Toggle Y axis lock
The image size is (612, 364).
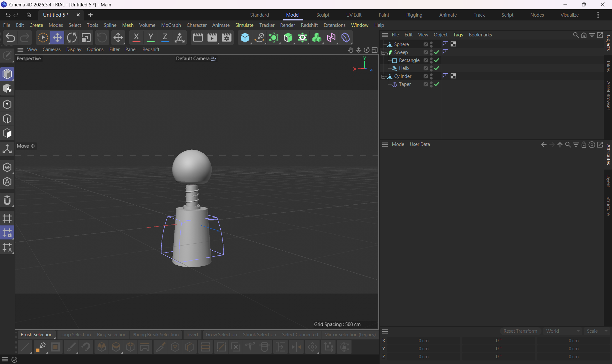pos(151,38)
